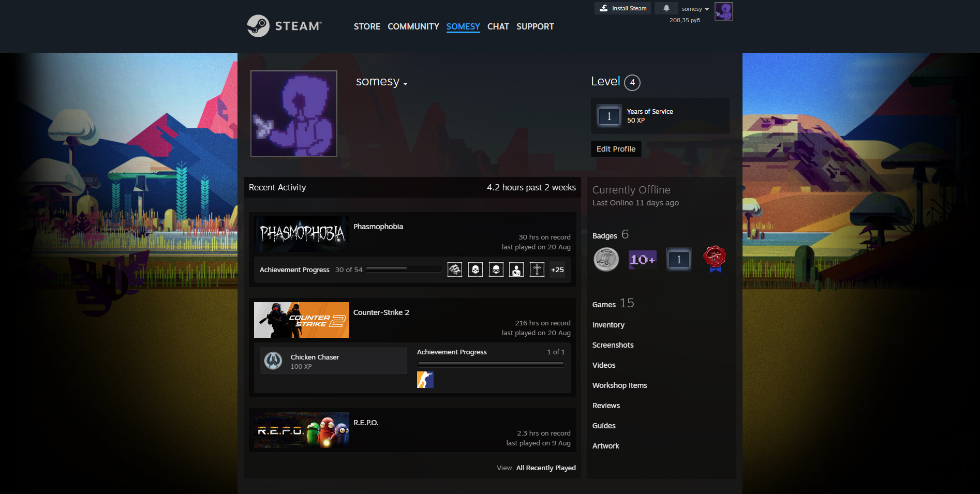
Task: Click third Phasmophobia achievement icon
Action: click(496, 270)
